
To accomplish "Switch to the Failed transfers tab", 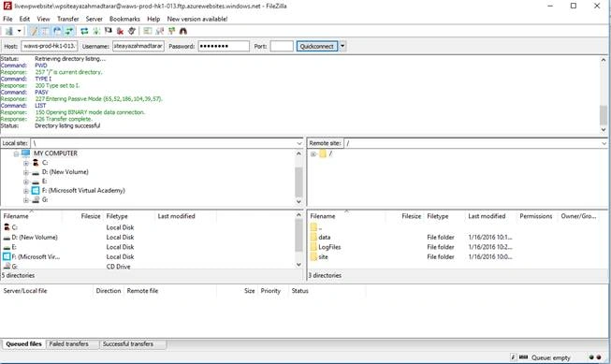I will pyautogui.click(x=68, y=343).
